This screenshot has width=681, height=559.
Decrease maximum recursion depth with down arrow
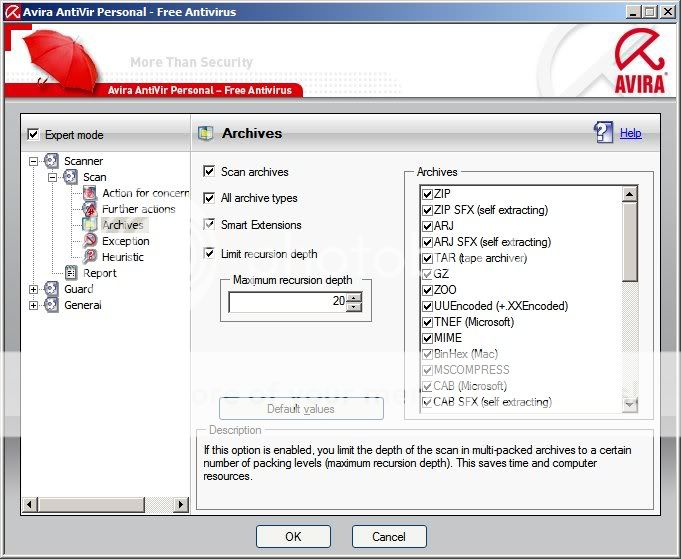(x=354, y=307)
